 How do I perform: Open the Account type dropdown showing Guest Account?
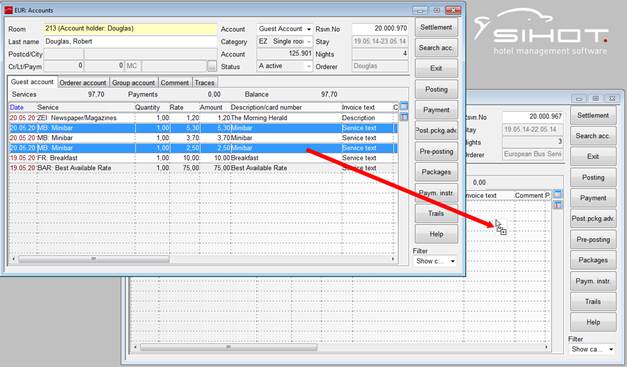coord(284,29)
